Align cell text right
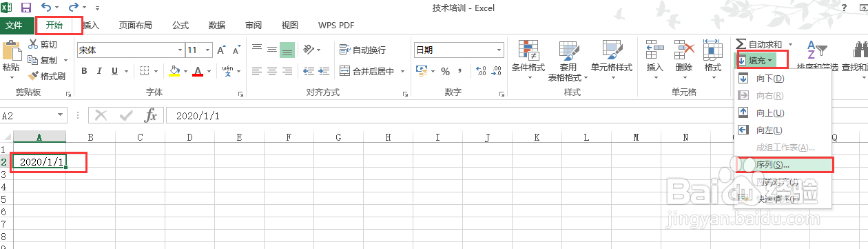868x249 pixels. point(287,71)
